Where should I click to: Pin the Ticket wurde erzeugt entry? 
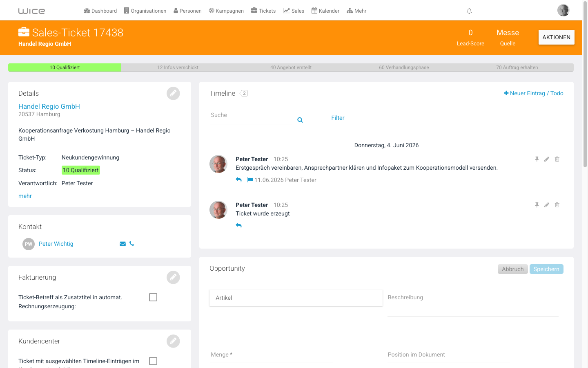point(537,205)
